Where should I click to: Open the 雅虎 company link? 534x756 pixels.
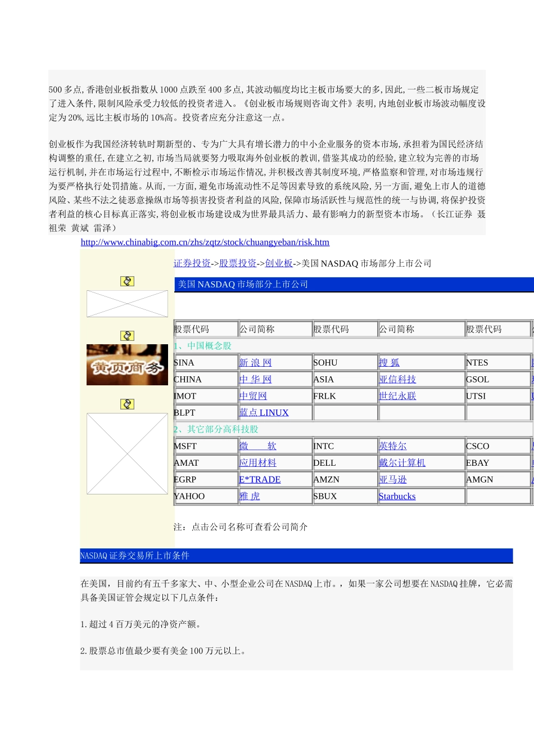(x=250, y=496)
